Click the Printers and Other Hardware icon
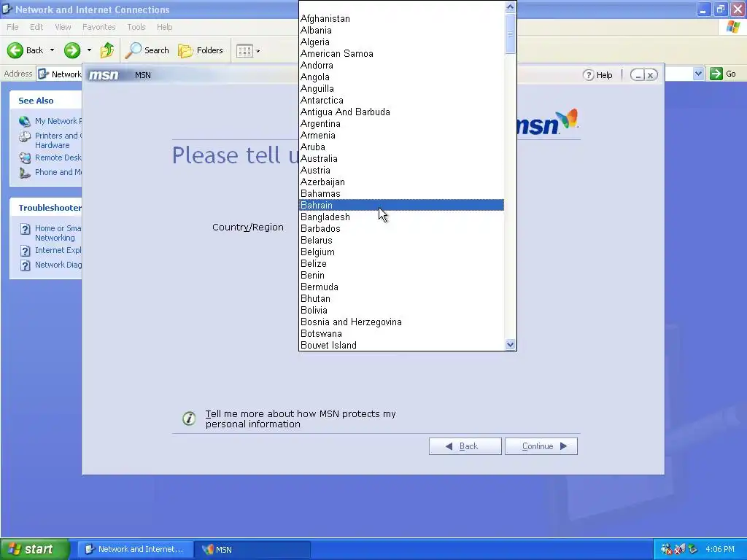The height and width of the screenshot is (560, 747). point(25,136)
